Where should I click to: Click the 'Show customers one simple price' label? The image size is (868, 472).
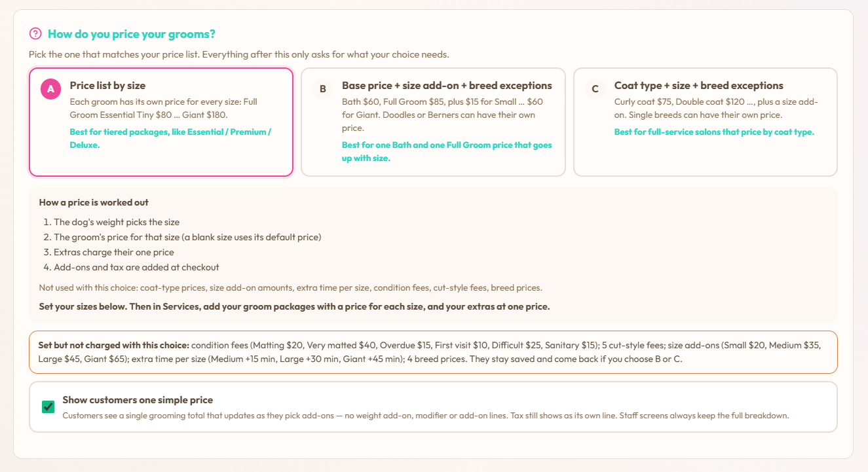(138, 400)
